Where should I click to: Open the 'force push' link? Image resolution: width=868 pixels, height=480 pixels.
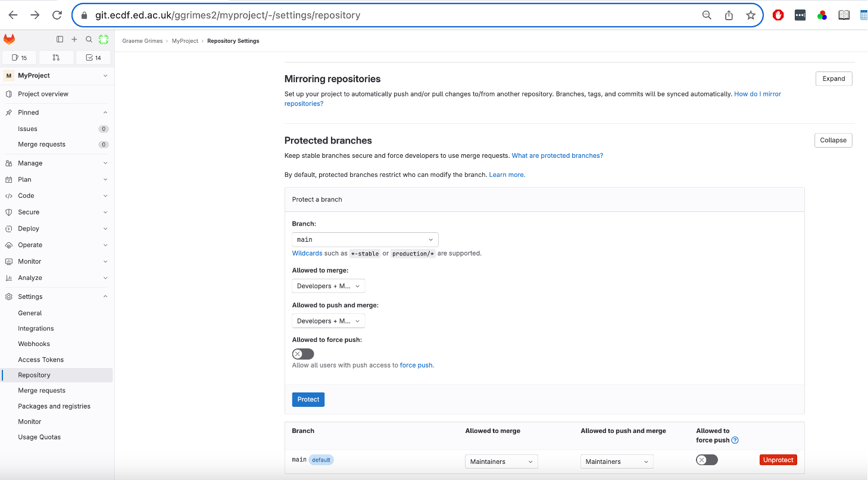coord(416,366)
